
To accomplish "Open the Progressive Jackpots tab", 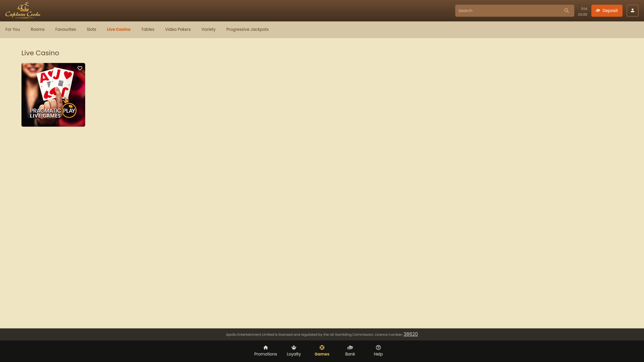I will [247, 29].
